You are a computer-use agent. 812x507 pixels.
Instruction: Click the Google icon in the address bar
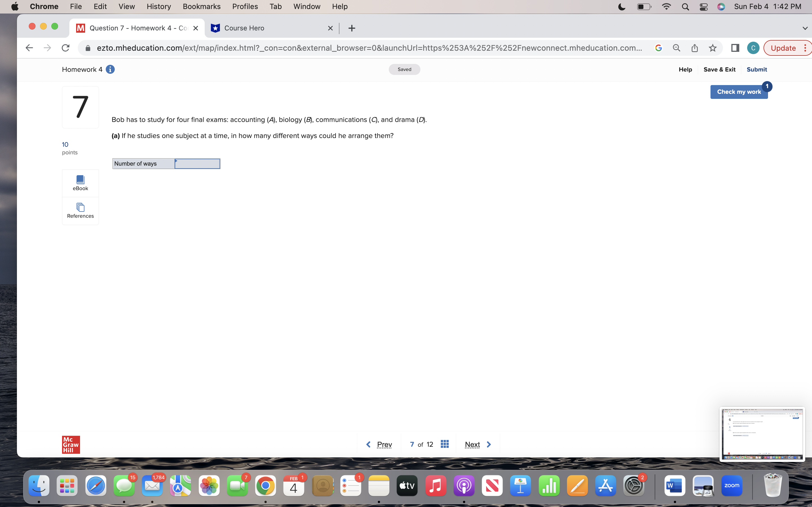[658, 48]
